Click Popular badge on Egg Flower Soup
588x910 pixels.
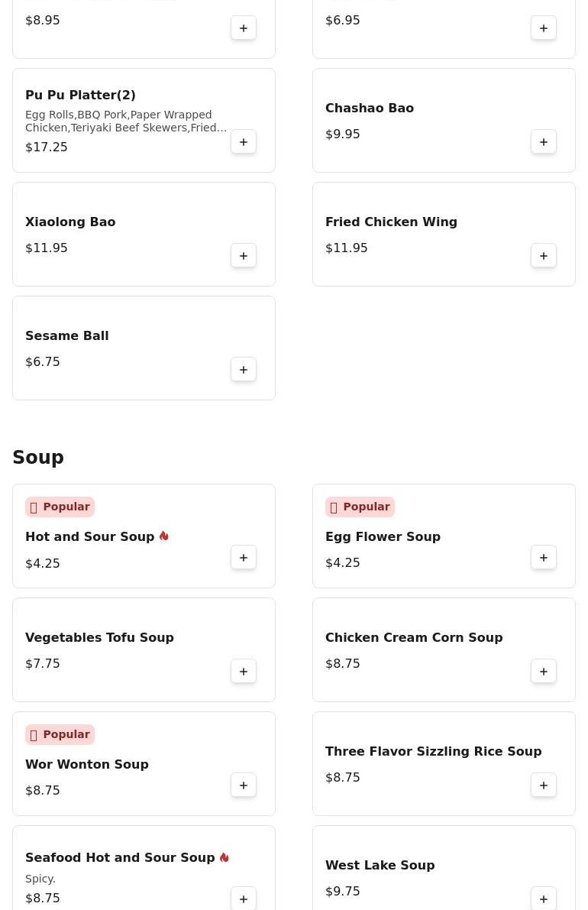360,507
